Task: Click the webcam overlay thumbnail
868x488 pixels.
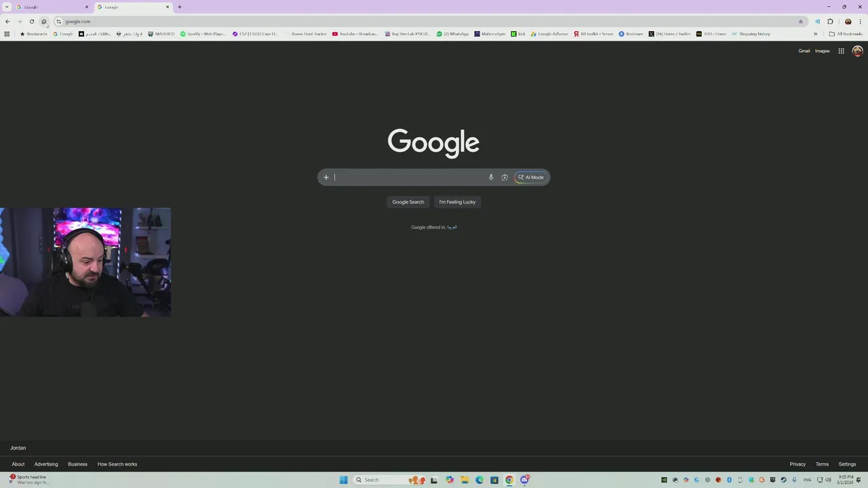Action: (85, 262)
